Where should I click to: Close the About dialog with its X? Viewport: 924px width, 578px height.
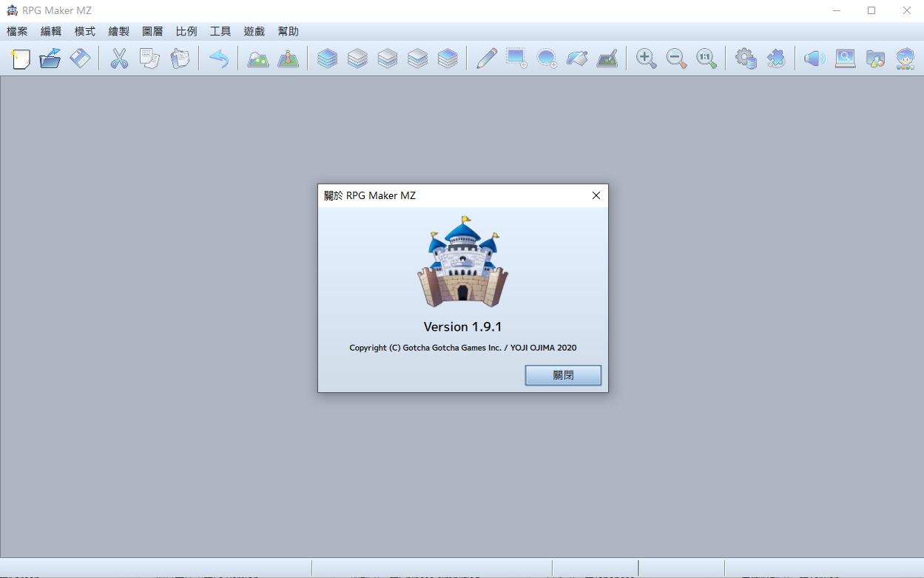point(596,195)
